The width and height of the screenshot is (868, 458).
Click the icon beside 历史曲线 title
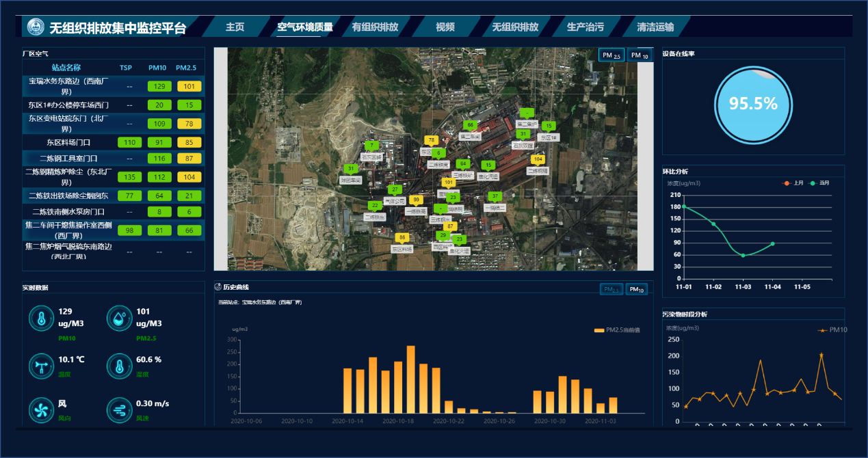pos(218,287)
